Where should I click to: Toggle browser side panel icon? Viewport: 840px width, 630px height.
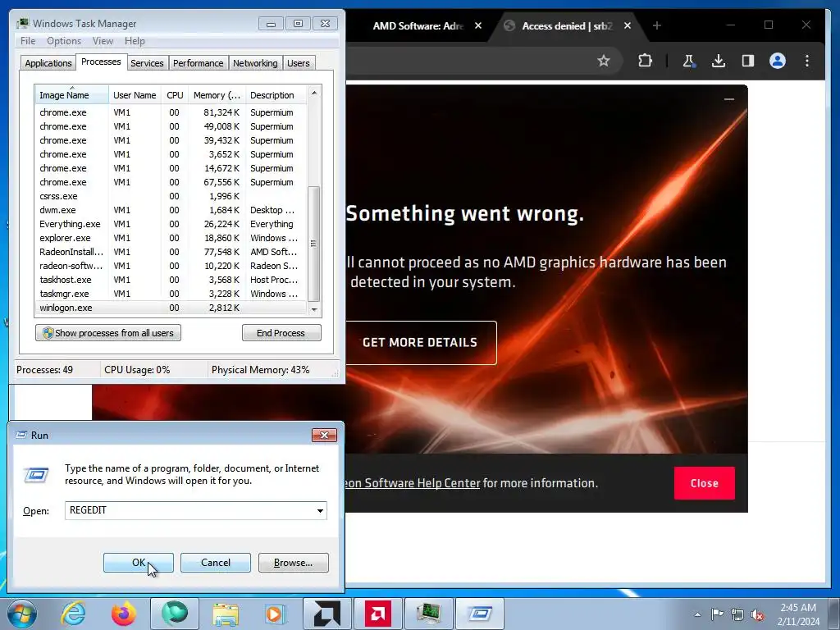coord(748,61)
